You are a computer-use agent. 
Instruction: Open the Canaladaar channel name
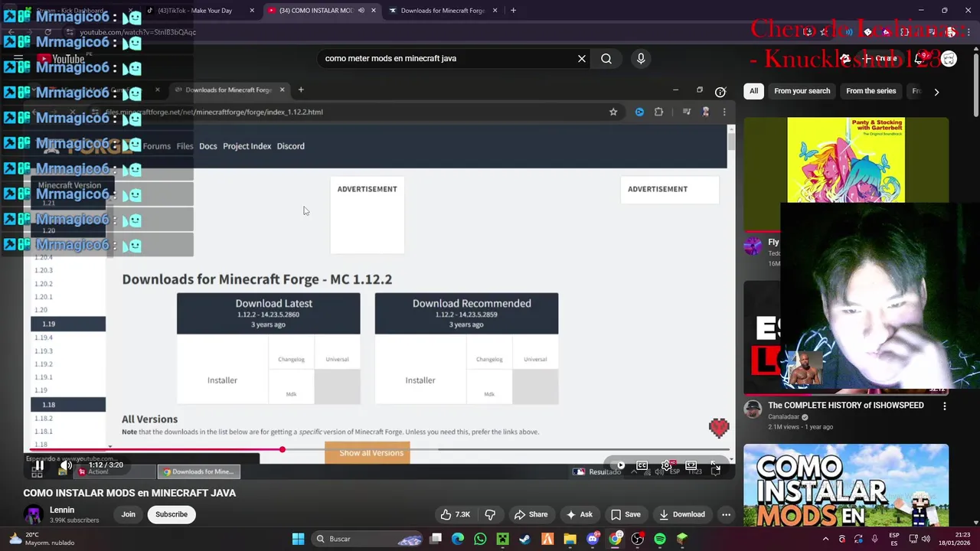[x=784, y=417]
